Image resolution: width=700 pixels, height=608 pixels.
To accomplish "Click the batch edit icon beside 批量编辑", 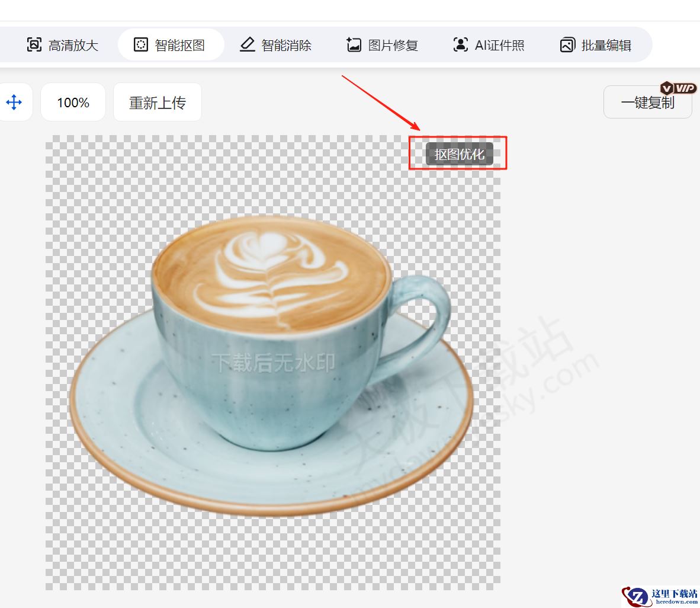I will [x=567, y=45].
